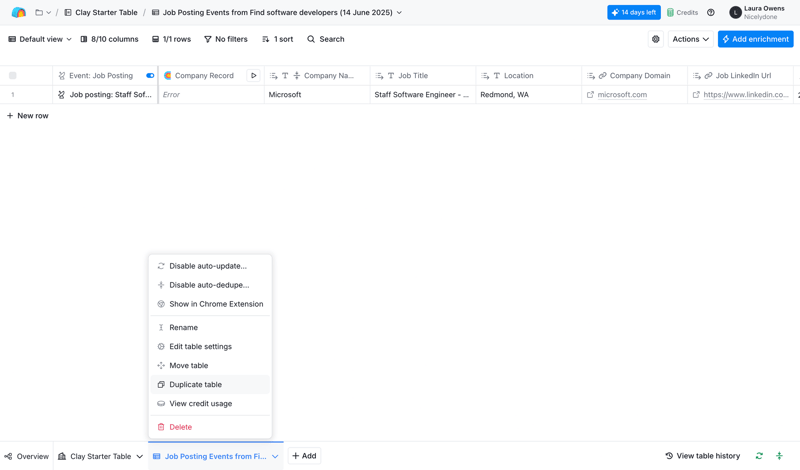This screenshot has width=800, height=470.
Task: Open the Default view dropdown
Action: [x=40, y=39]
